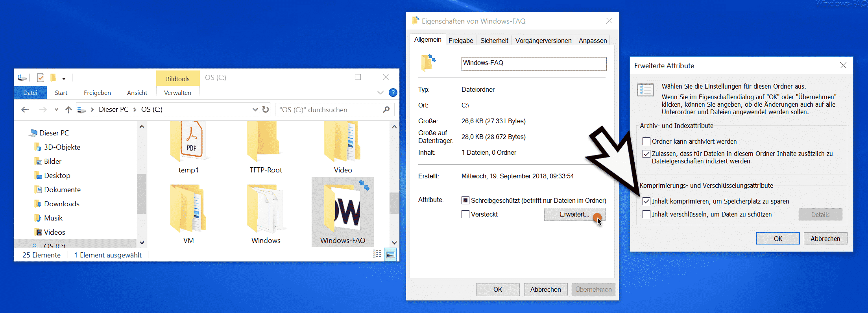Toggle the Versteckt checkbox
Screen dimensions: 868x313
pyautogui.click(x=465, y=214)
